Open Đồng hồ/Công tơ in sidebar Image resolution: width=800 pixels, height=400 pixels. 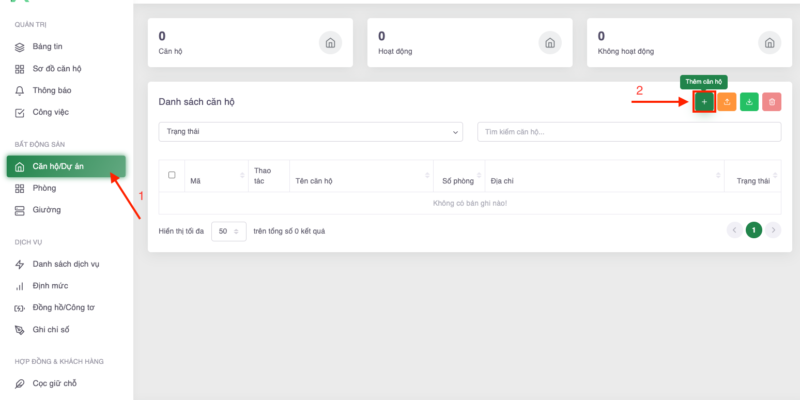tap(62, 308)
